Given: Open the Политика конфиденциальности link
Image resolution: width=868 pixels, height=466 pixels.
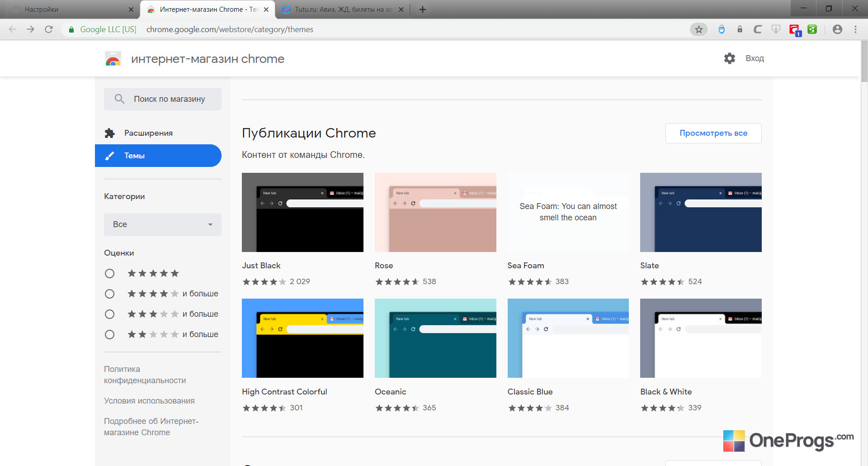Looking at the screenshot, I should (145, 375).
